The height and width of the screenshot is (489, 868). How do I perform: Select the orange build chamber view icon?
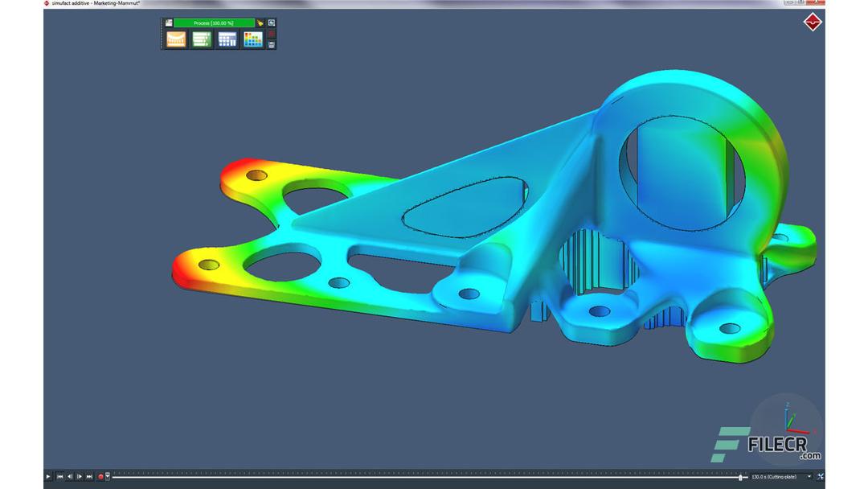[176, 39]
